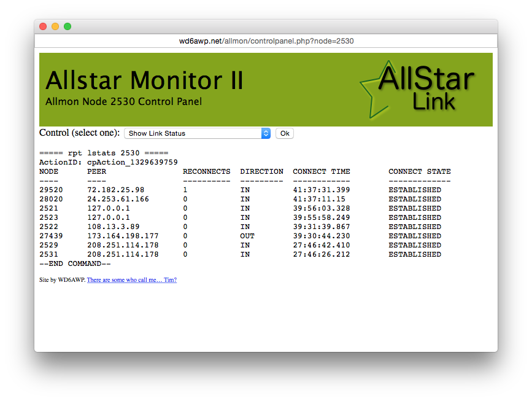Click the CONNECT STATE column header

click(420, 171)
